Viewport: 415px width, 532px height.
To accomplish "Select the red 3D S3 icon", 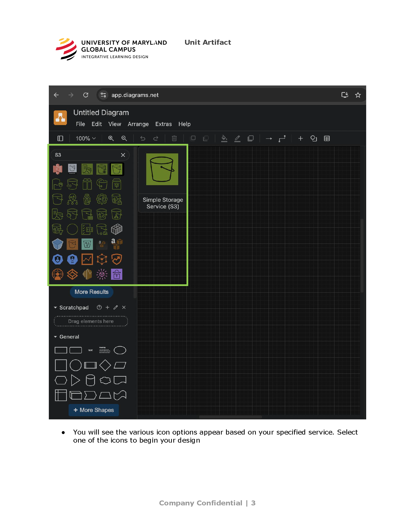I will tap(58, 169).
